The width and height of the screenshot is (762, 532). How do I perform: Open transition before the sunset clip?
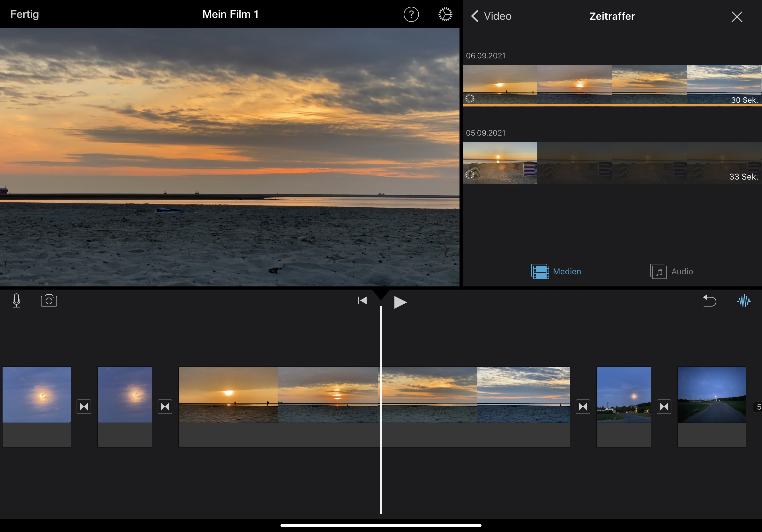165,407
